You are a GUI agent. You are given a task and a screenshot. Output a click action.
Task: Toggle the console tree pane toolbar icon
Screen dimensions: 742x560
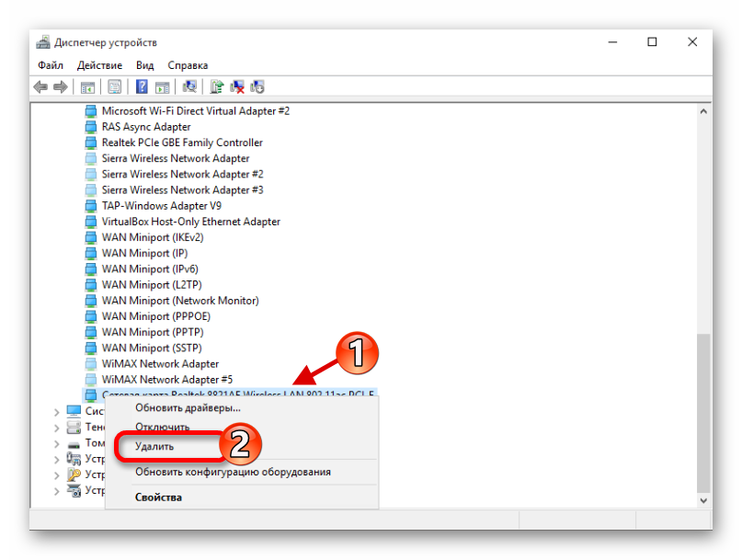point(88,87)
